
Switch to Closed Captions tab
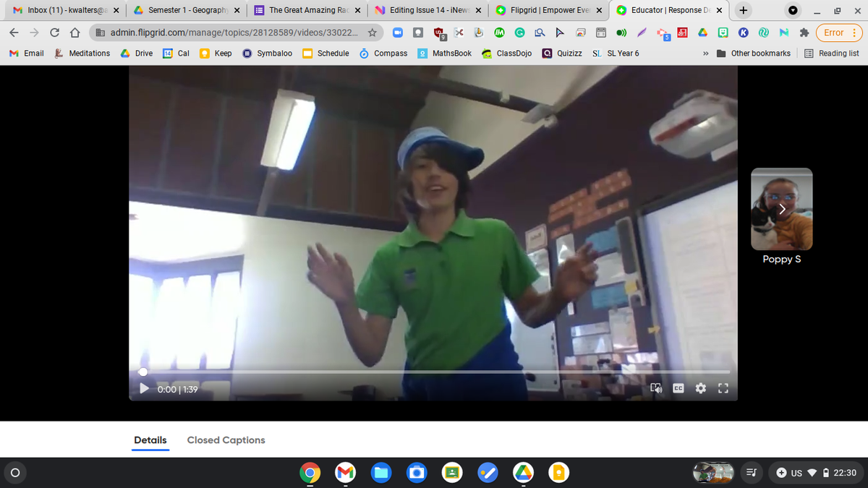226,440
